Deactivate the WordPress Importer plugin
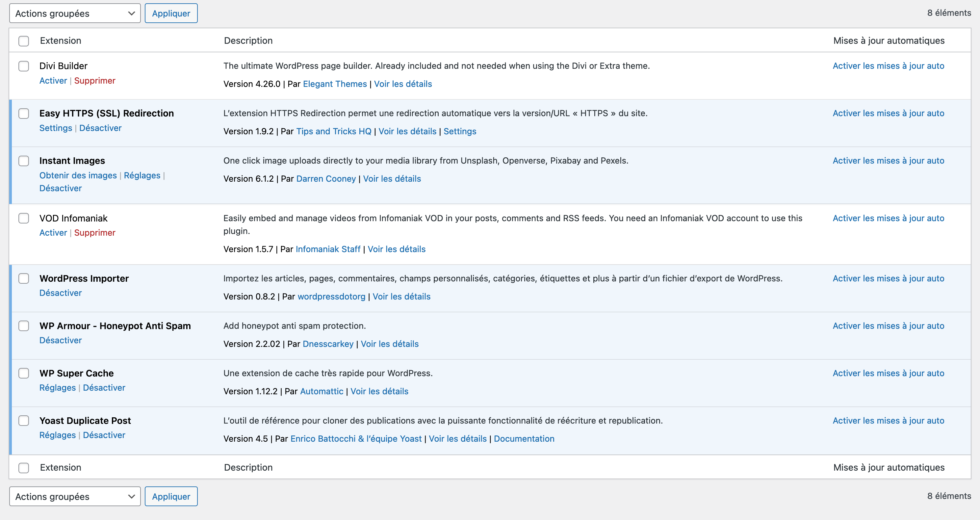980x520 pixels. [x=61, y=293]
